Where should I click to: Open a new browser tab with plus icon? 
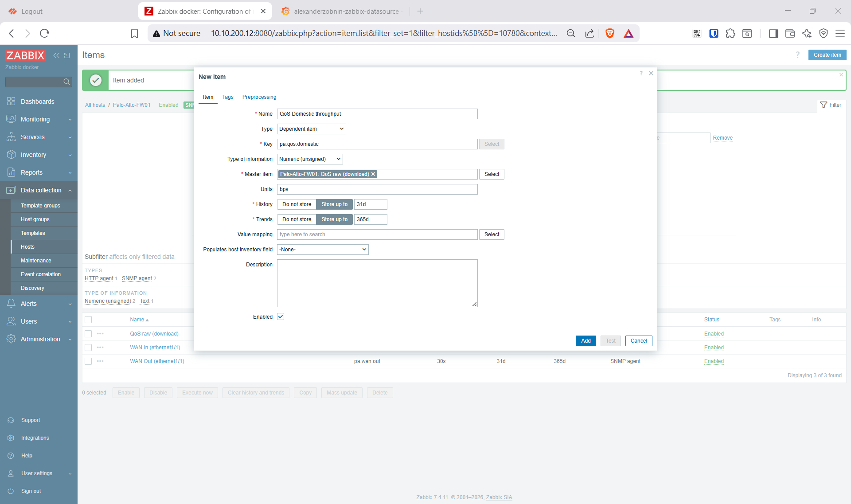(420, 11)
